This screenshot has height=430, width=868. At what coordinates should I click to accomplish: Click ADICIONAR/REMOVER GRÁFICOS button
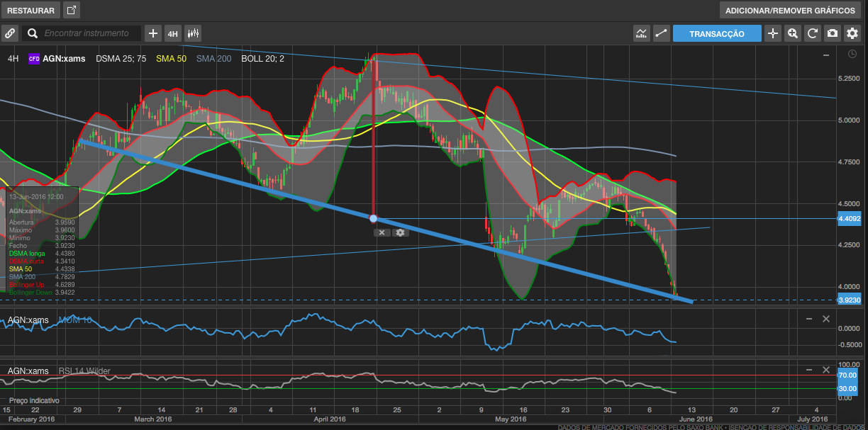click(790, 11)
